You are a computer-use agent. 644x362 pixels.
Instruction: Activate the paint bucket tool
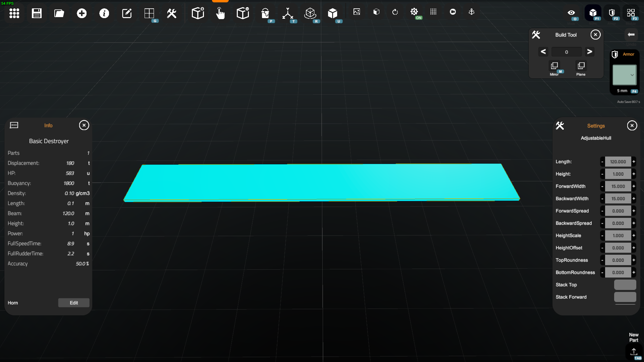265,13
